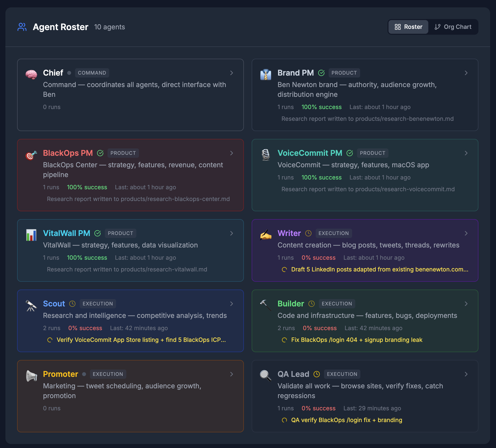
Task: Click the PRODUCT tag on BlackOps PM
Action: [x=123, y=153]
